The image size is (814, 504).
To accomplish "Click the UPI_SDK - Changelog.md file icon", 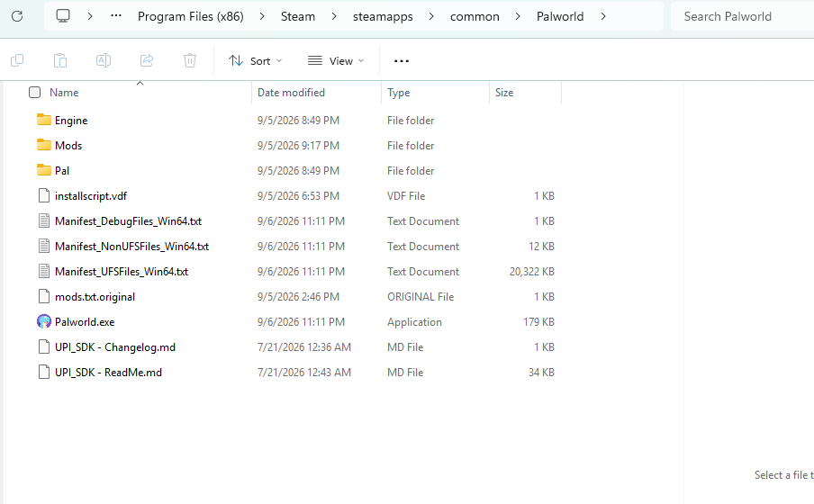I will (44, 346).
